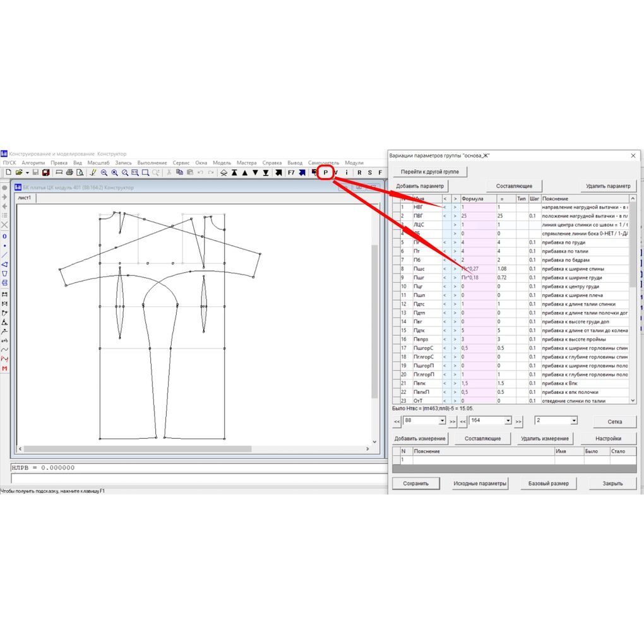Click the Добавить параметр button
Image resolution: width=644 pixels, height=644 pixels.
[x=420, y=186]
